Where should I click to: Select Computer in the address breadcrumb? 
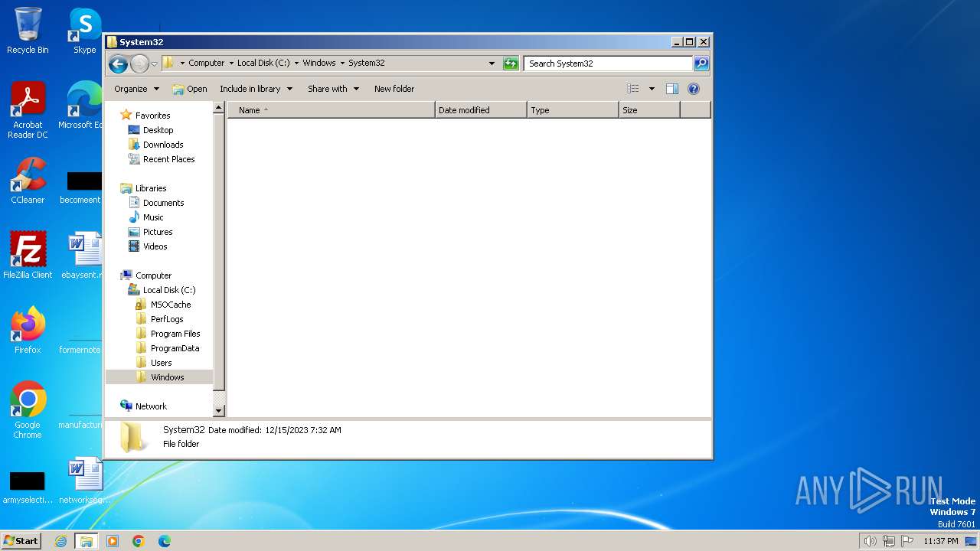[207, 64]
